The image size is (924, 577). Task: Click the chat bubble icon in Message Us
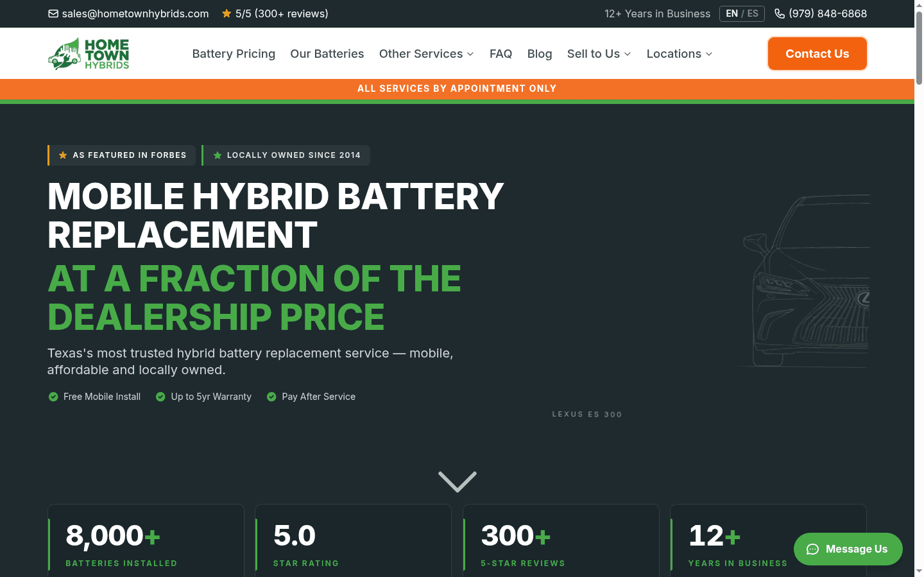(x=812, y=549)
